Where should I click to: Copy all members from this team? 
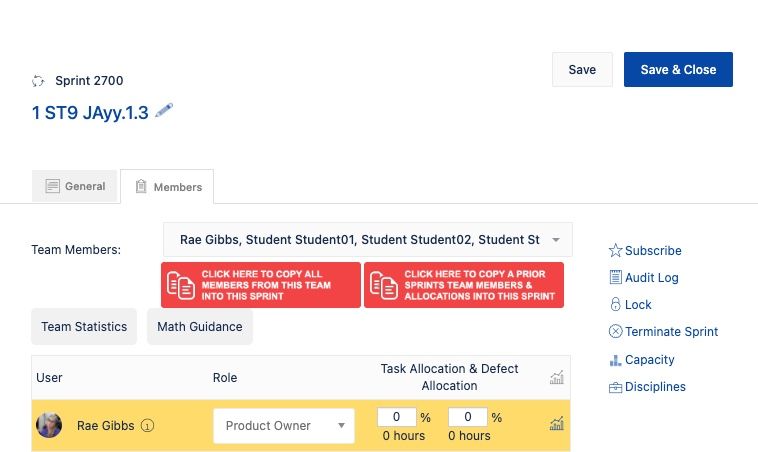(260, 285)
